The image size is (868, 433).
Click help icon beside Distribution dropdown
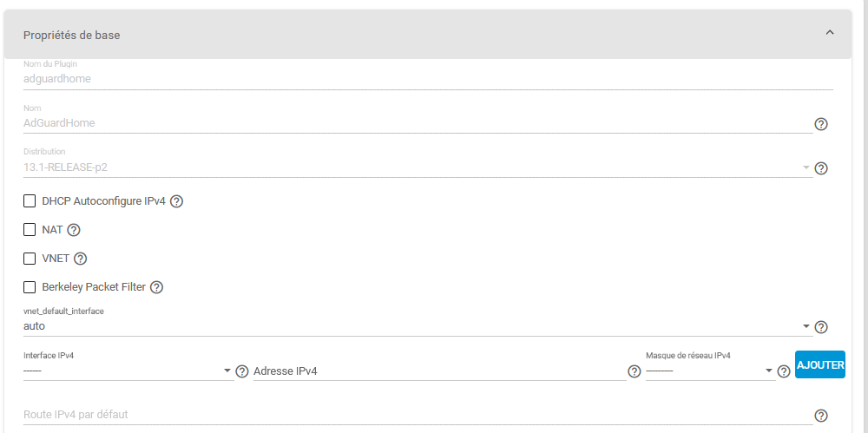820,168
